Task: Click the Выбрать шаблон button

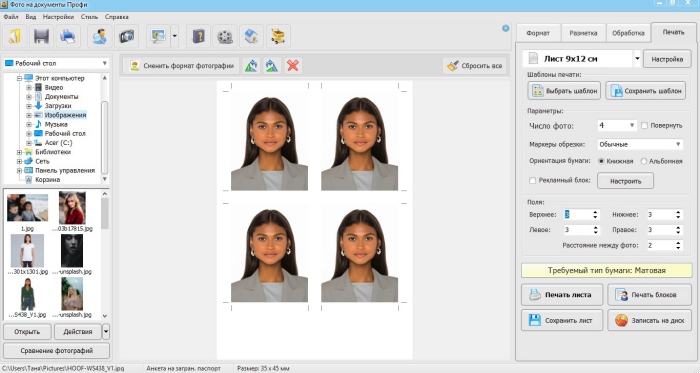Action: coord(564,91)
